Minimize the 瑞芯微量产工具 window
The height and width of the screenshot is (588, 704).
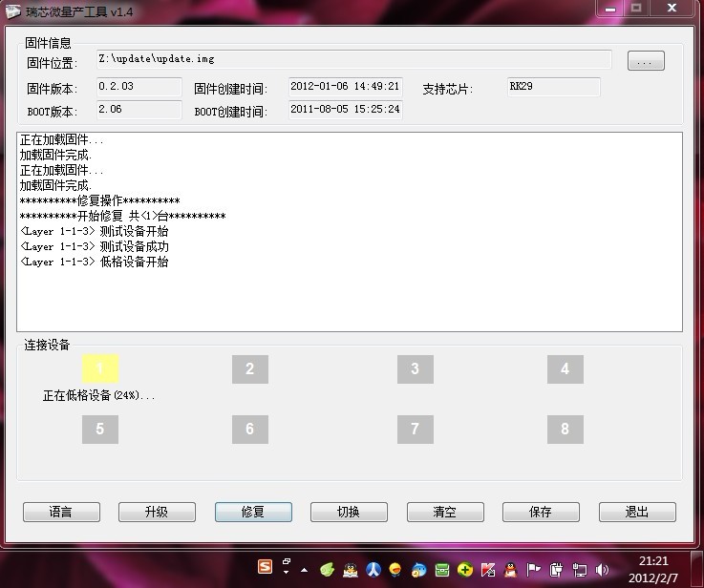(x=610, y=9)
